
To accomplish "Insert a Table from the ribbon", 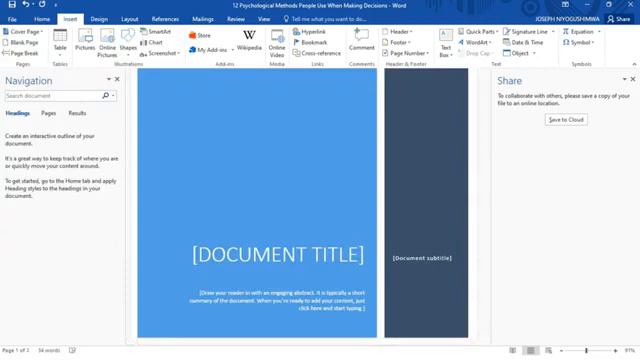I will (60, 43).
